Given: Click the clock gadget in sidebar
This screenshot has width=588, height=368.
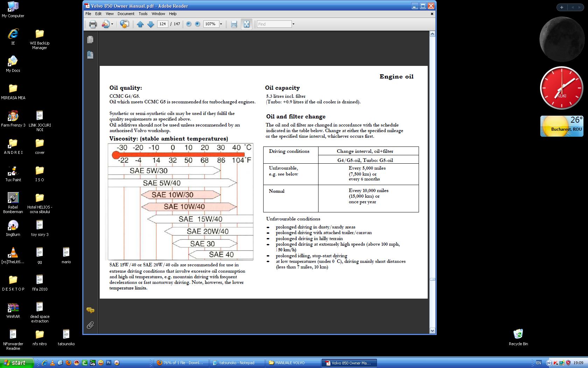Looking at the screenshot, I should [x=561, y=88].
